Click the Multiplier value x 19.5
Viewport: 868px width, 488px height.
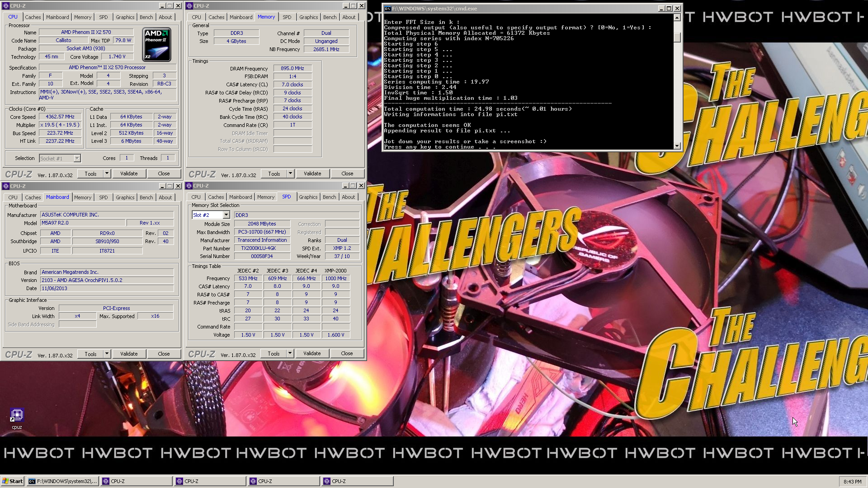point(60,125)
